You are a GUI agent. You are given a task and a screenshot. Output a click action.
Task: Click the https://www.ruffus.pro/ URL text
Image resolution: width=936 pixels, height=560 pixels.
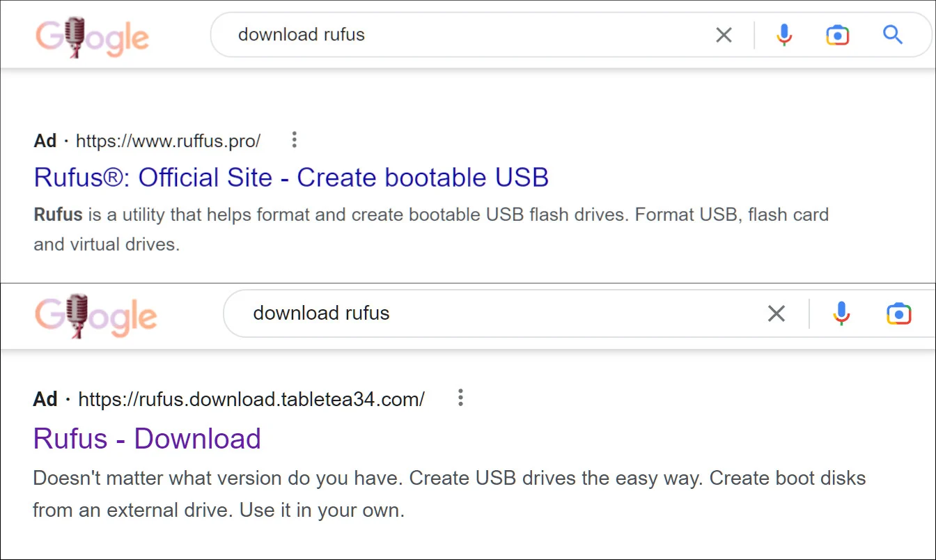click(168, 141)
